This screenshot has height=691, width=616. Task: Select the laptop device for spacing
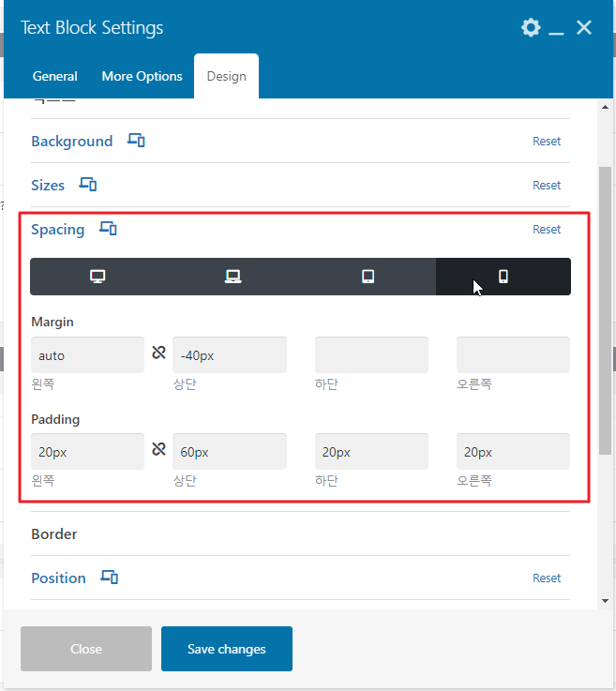[x=233, y=277]
